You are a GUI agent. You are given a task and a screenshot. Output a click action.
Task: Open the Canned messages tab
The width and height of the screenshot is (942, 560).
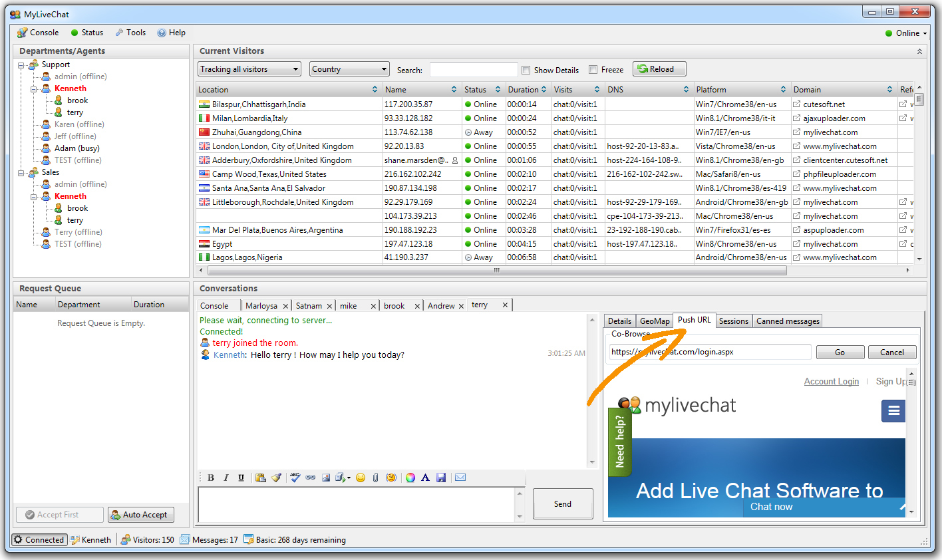click(788, 321)
